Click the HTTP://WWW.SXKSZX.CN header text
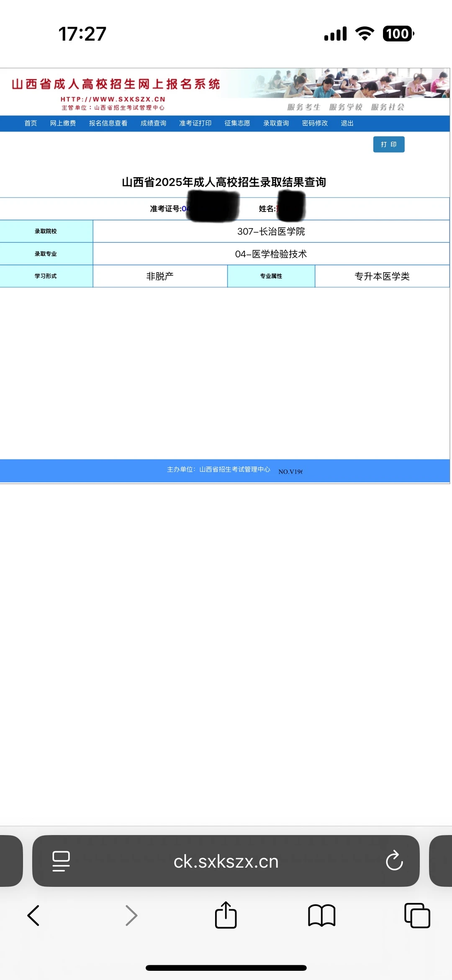 (113, 99)
